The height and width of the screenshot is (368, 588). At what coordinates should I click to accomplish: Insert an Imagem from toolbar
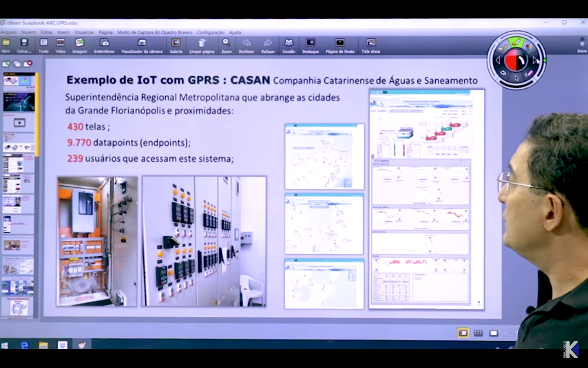coord(80,45)
